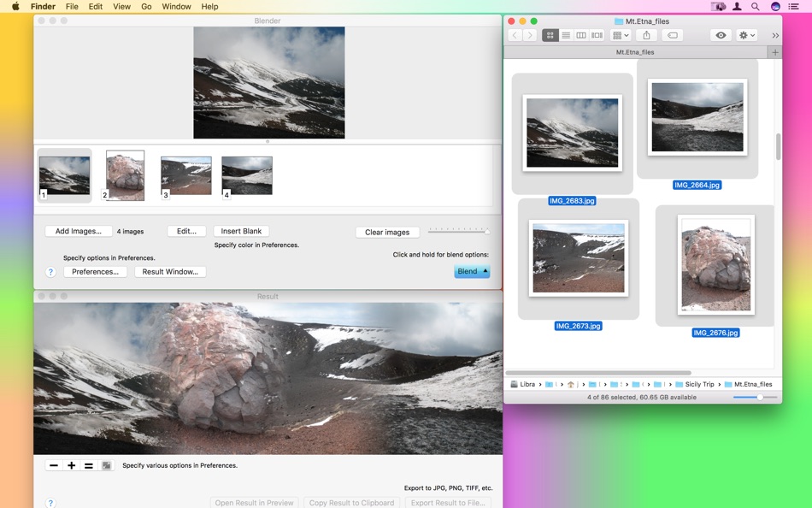
Task: Click the user account icon in menu bar
Action: (737, 7)
